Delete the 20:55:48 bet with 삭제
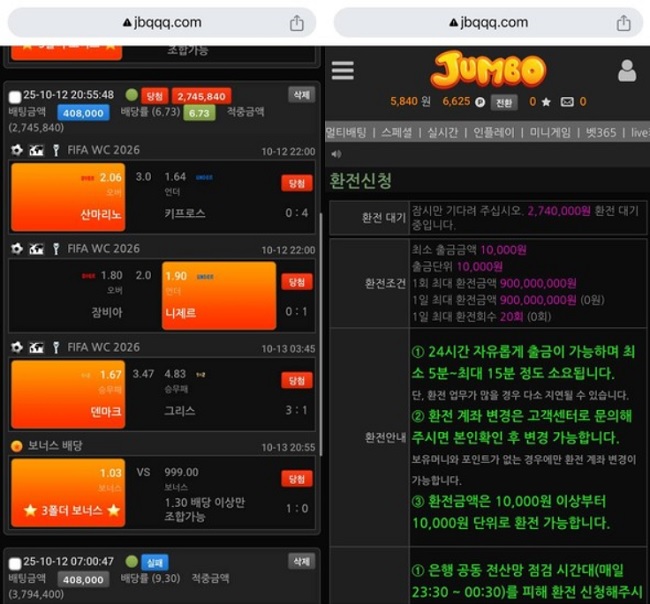 click(301, 95)
